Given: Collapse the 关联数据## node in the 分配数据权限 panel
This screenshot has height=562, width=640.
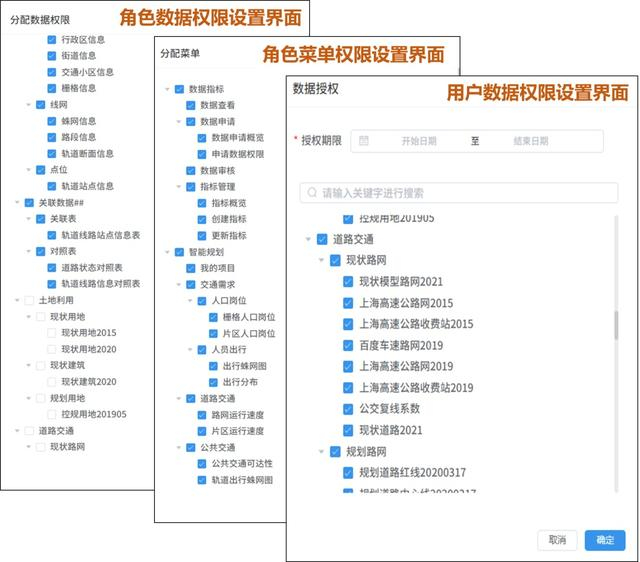Looking at the screenshot, I should 17,202.
